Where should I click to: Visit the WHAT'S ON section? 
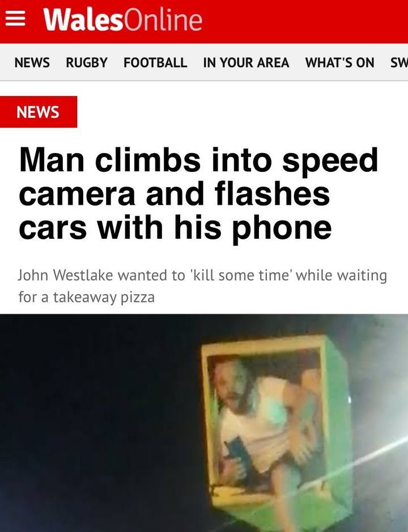[339, 63]
